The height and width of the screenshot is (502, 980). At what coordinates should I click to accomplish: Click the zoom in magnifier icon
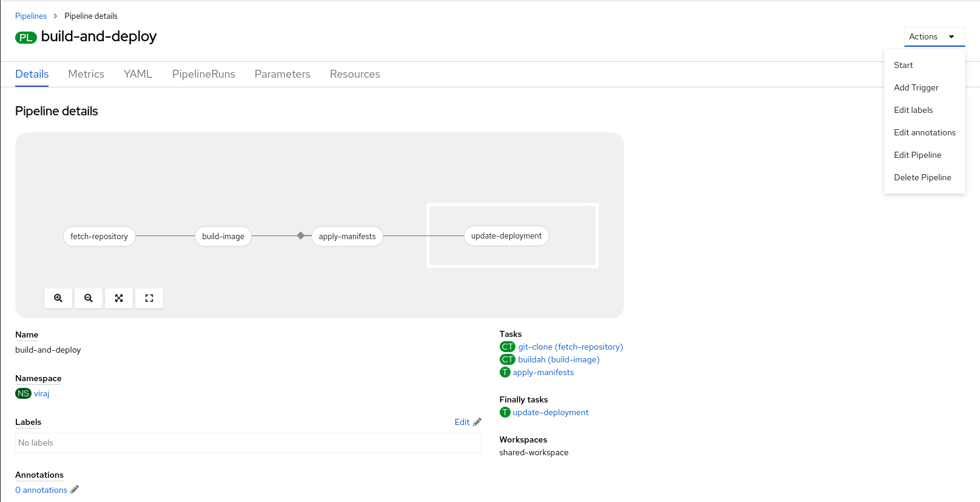point(58,298)
